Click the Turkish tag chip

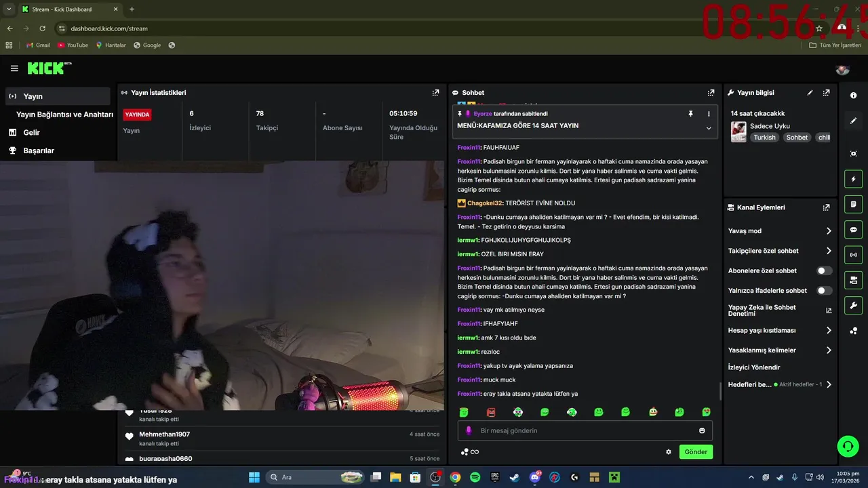click(x=764, y=137)
